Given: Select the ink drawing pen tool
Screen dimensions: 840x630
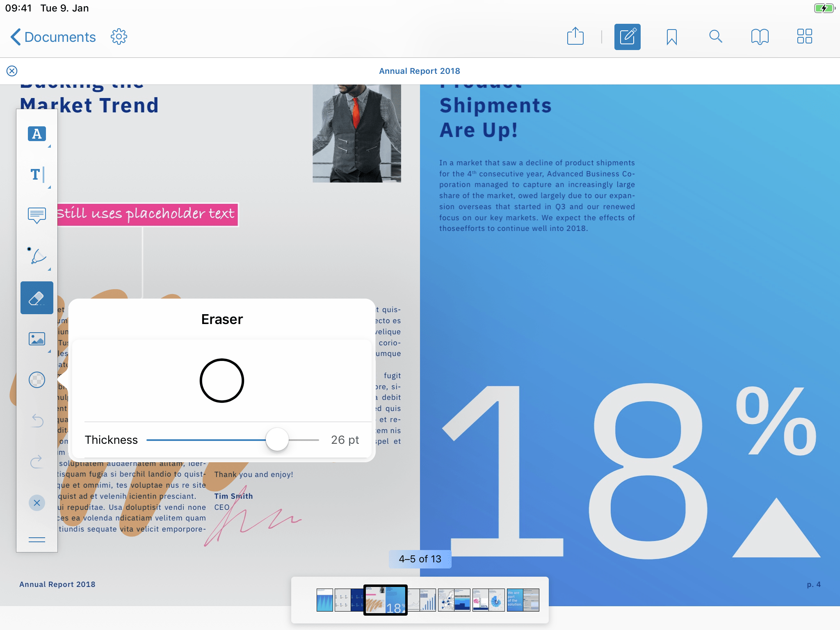Looking at the screenshot, I should 37,256.
